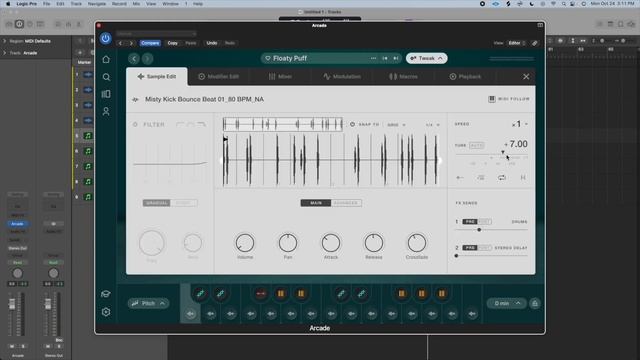The width and height of the screenshot is (640, 360).
Task: Switch to the Modulation tab
Action: pyautogui.click(x=342, y=77)
